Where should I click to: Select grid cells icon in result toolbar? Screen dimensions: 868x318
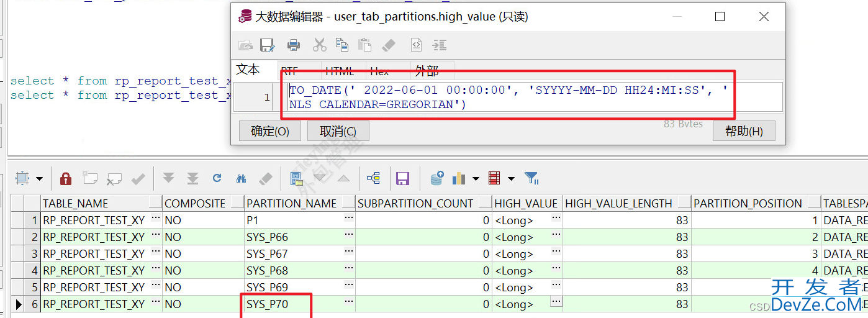[x=23, y=179]
